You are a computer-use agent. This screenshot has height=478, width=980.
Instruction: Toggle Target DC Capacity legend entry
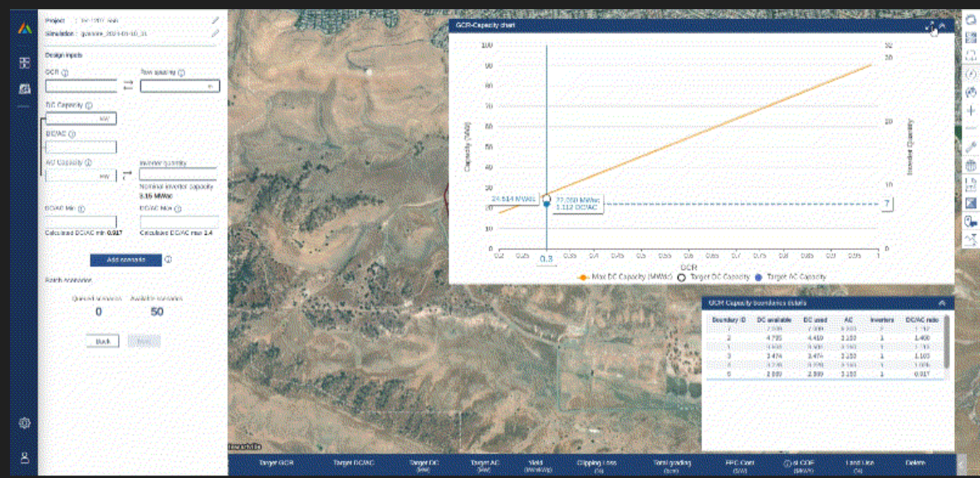click(x=713, y=276)
